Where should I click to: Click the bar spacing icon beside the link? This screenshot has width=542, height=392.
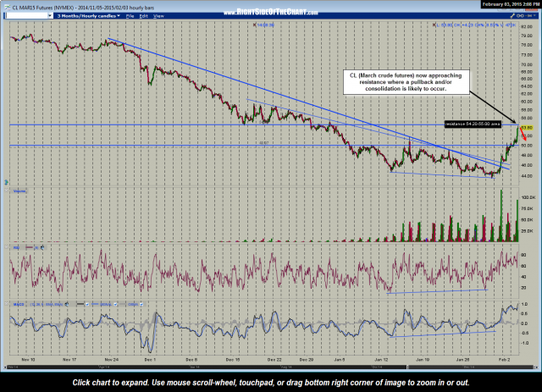528,16
